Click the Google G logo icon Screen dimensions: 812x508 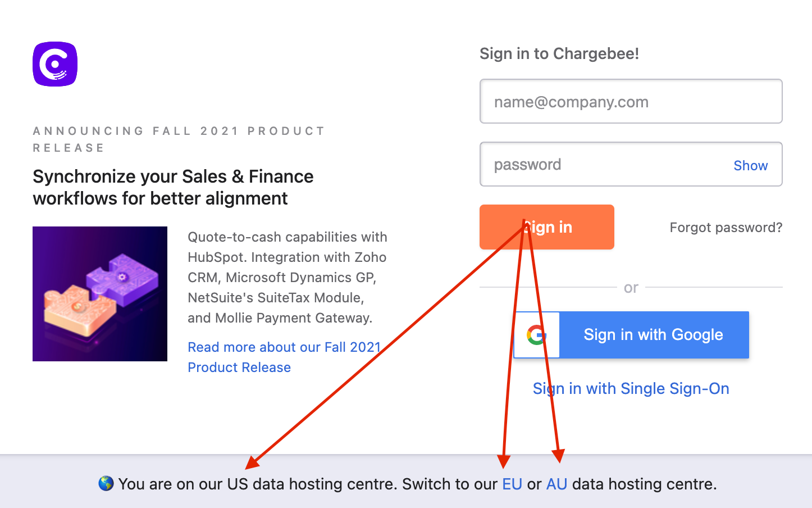[x=537, y=335]
